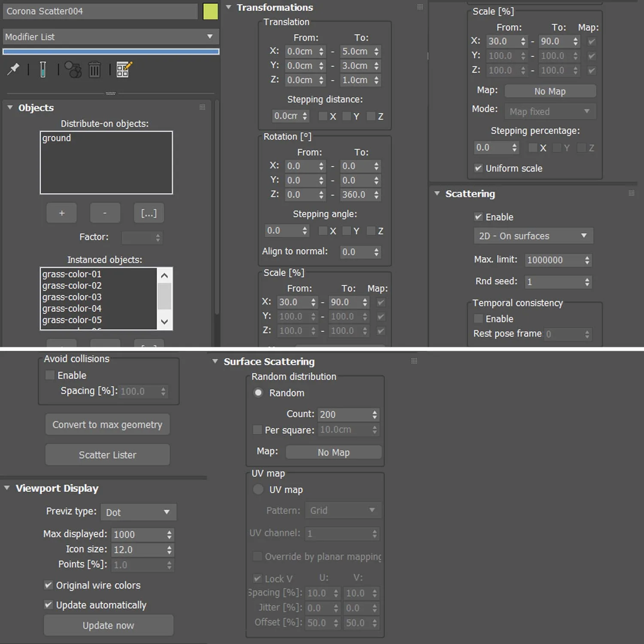
Task: Open the Scatter Lister
Action: point(107,455)
